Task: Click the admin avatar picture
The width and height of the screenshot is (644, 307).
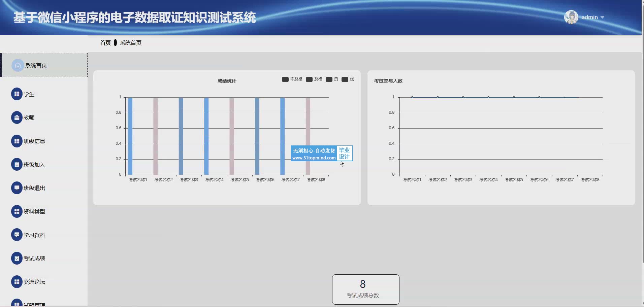Action: (x=571, y=17)
